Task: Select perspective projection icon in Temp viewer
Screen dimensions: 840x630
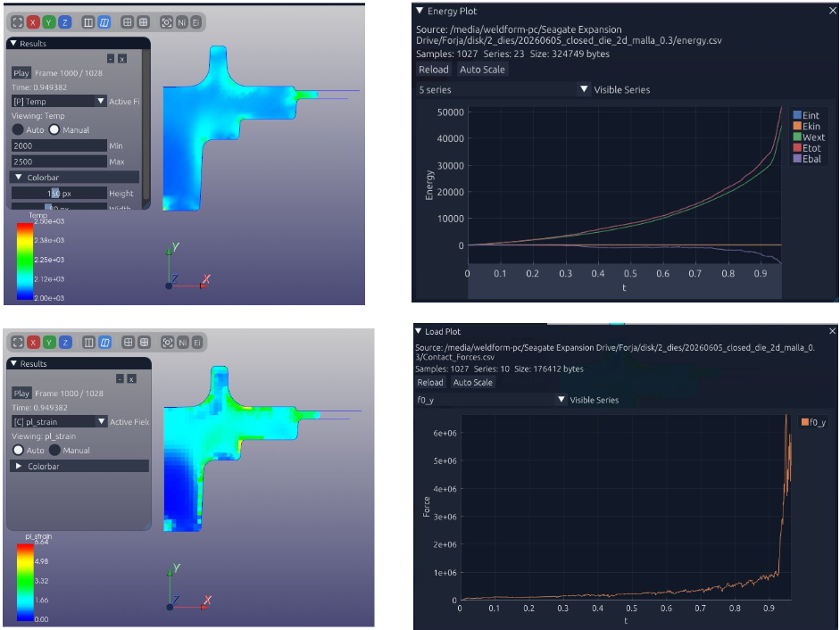Action: [x=104, y=22]
